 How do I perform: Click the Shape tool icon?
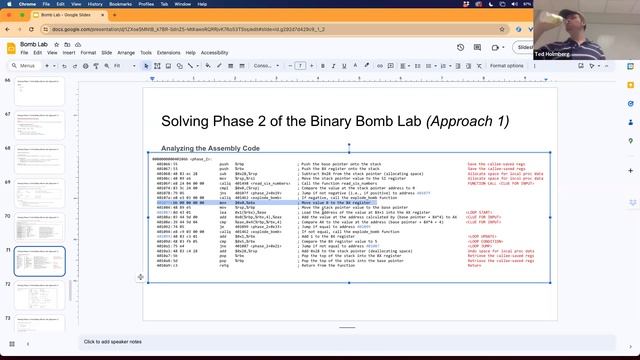(x=179, y=66)
